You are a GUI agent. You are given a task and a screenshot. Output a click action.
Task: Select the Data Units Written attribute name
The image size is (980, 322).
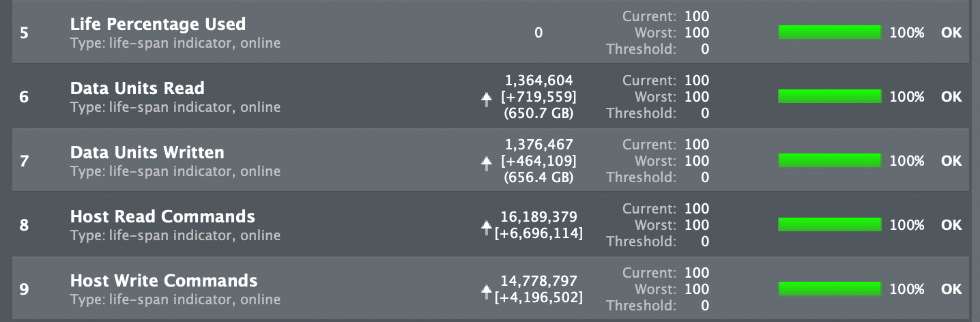(x=147, y=152)
